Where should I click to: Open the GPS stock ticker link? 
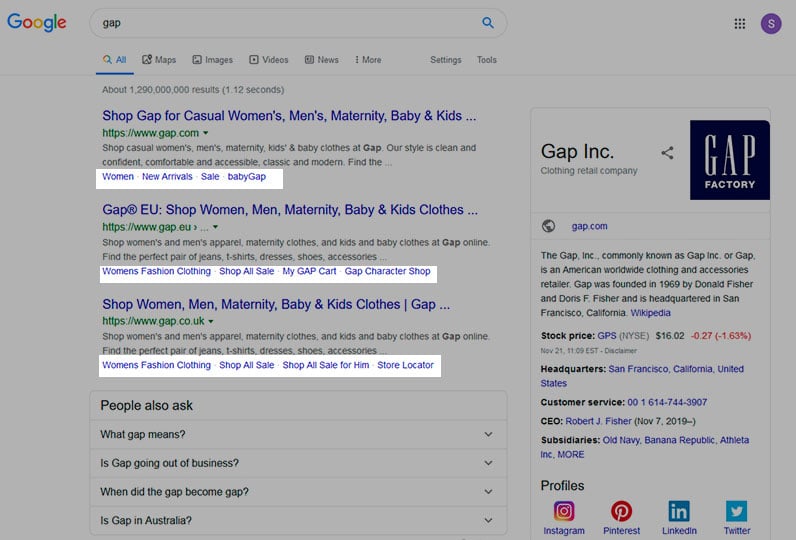pos(607,335)
